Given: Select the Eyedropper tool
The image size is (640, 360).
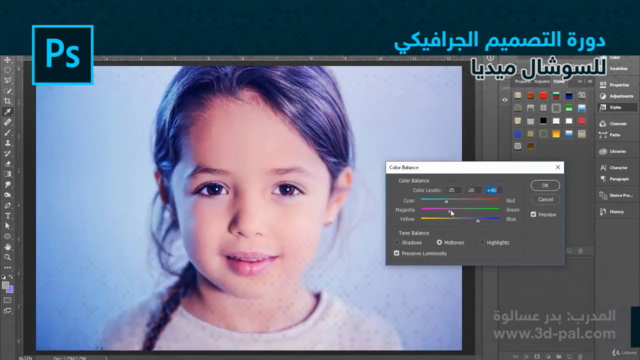Looking at the screenshot, I should [x=7, y=112].
